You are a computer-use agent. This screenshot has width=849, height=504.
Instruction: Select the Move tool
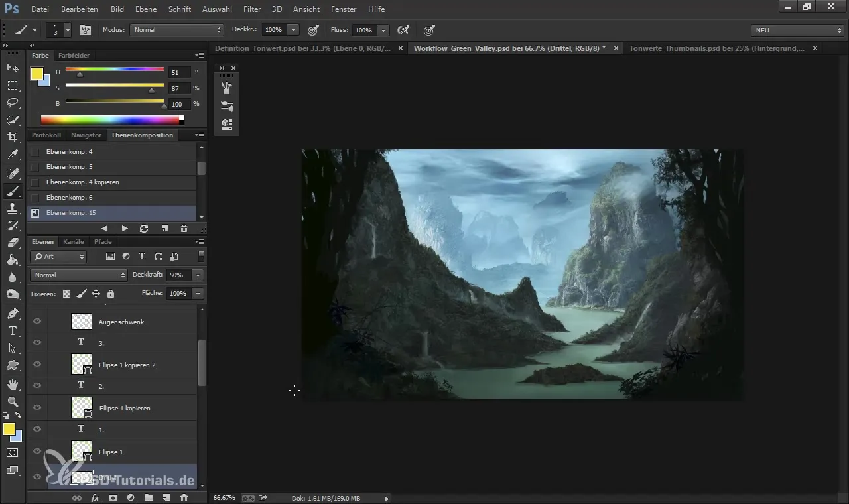coord(12,68)
